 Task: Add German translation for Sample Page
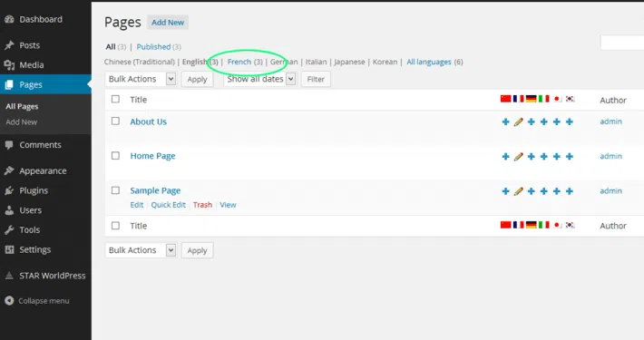[531, 191]
